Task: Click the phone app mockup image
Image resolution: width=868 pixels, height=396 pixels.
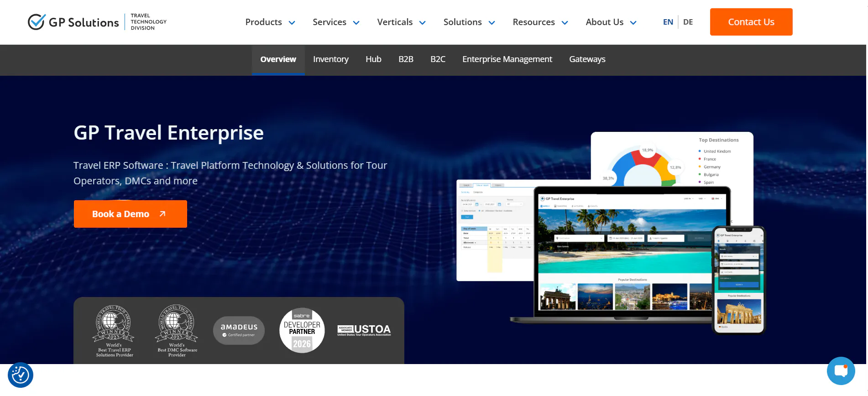Action: 739,280
